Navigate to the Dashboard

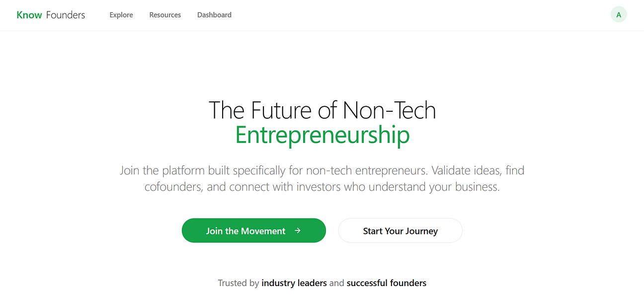(214, 15)
